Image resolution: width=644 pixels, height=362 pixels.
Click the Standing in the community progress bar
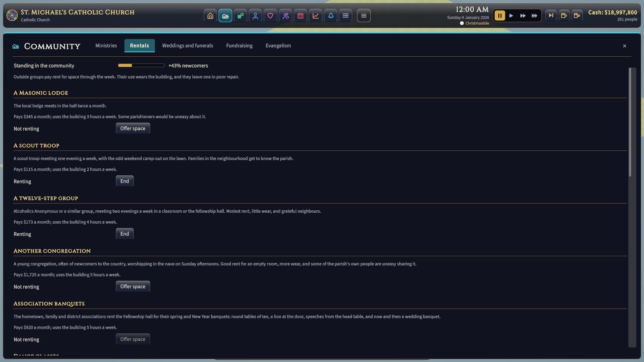[x=141, y=65]
